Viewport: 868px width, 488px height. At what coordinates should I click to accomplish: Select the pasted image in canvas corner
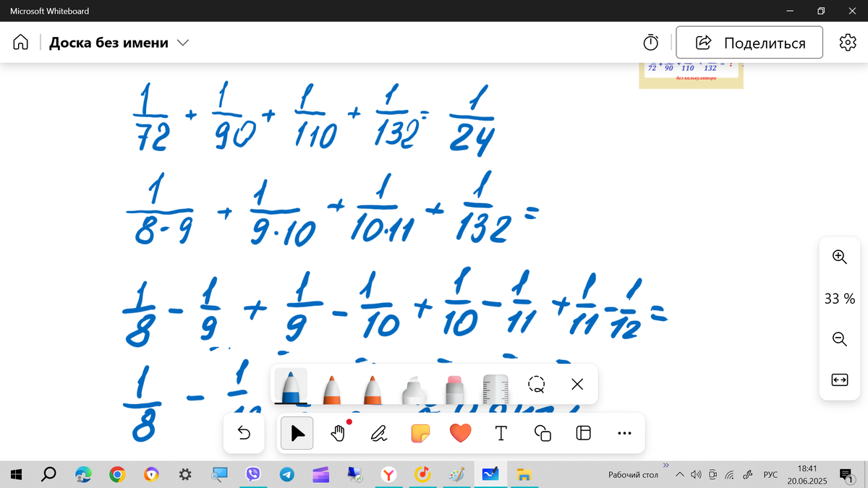tap(691, 75)
